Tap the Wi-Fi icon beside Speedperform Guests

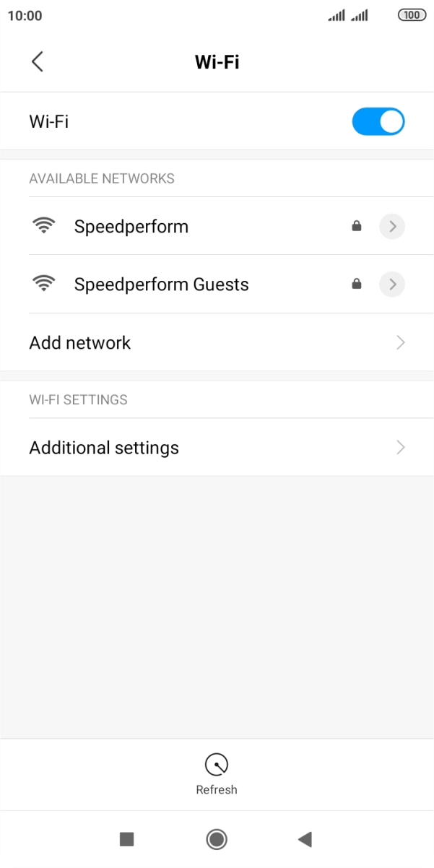point(44,283)
